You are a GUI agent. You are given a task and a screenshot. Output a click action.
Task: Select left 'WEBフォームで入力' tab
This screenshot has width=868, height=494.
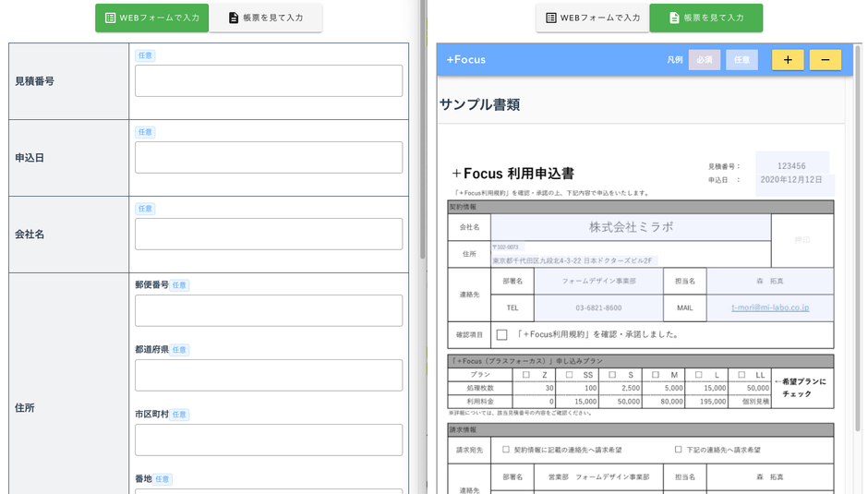click(x=151, y=18)
